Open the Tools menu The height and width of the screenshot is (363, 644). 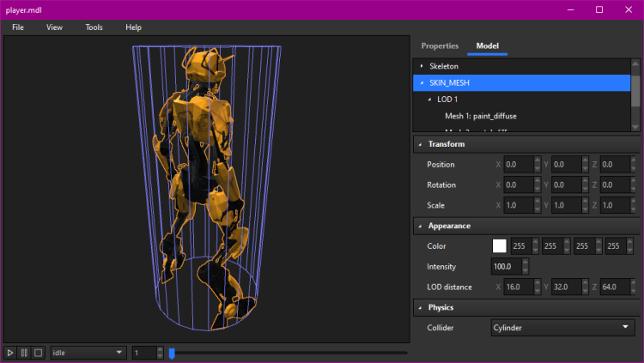point(94,27)
